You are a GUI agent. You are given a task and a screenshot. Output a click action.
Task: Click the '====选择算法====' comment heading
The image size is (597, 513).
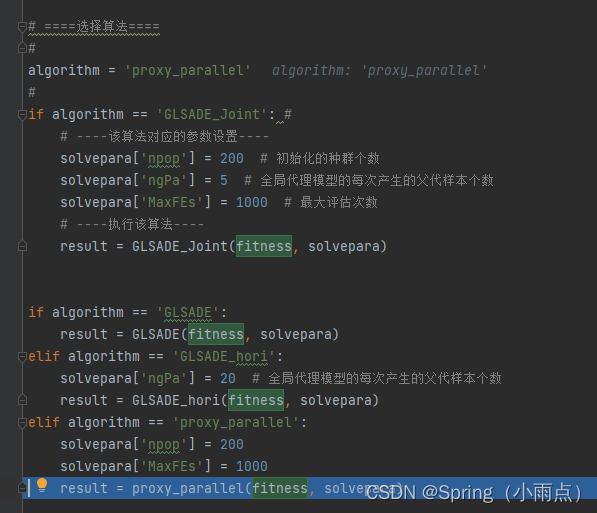tap(94, 27)
